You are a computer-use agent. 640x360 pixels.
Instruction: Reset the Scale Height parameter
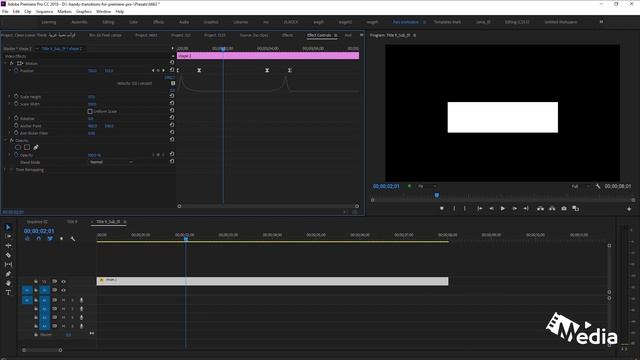(x=172, y=96)
